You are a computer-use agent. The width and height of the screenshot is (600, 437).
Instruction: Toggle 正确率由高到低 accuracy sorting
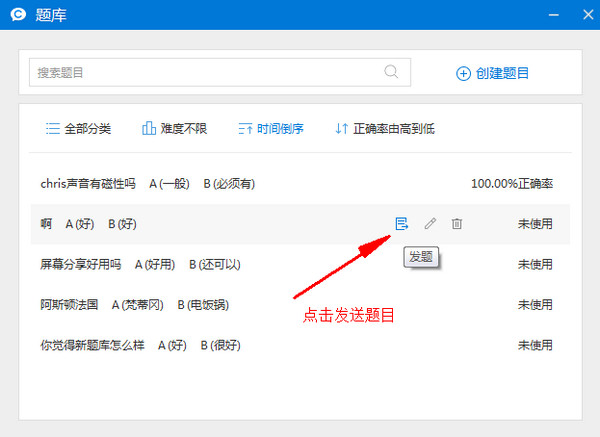pyautogui.click(x=384, y=129)
